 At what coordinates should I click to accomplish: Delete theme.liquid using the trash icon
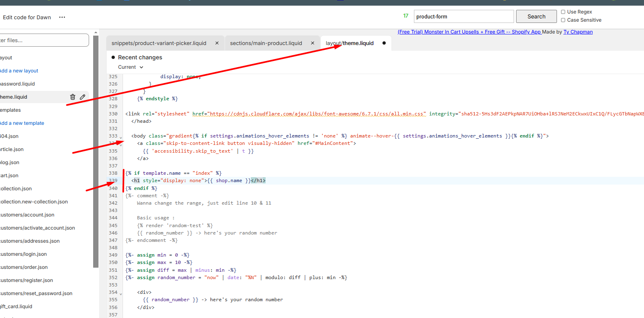(73, 97)
